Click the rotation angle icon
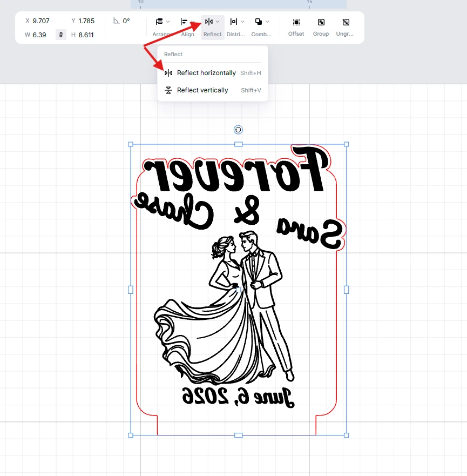The height and width of the screenshot is (476, 467). pos(117,21)
